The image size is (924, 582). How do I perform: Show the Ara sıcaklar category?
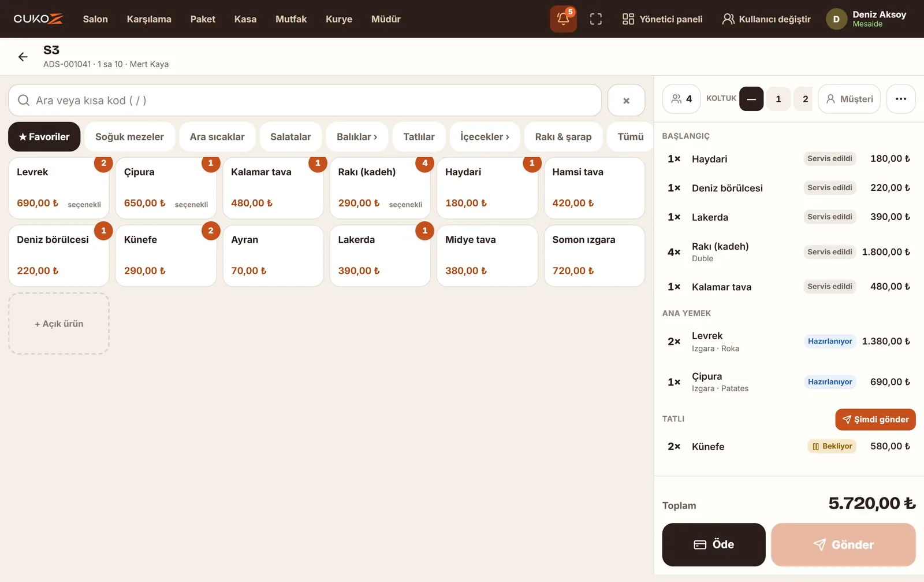[217, 137]
